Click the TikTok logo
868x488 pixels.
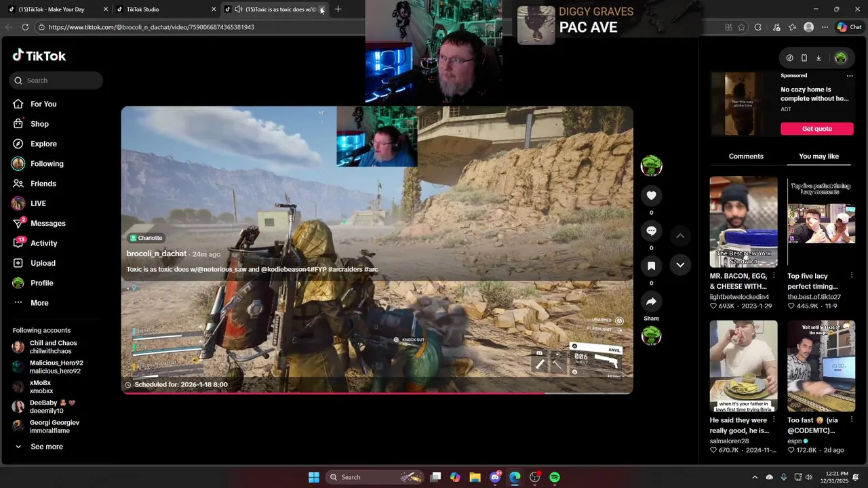tap(39, 56)
